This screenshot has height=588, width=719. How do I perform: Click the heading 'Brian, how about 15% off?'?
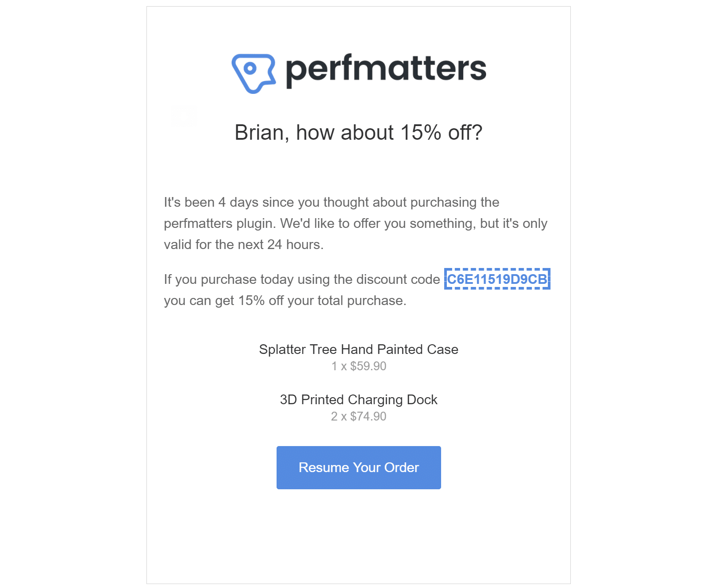[x=359, y=132]
